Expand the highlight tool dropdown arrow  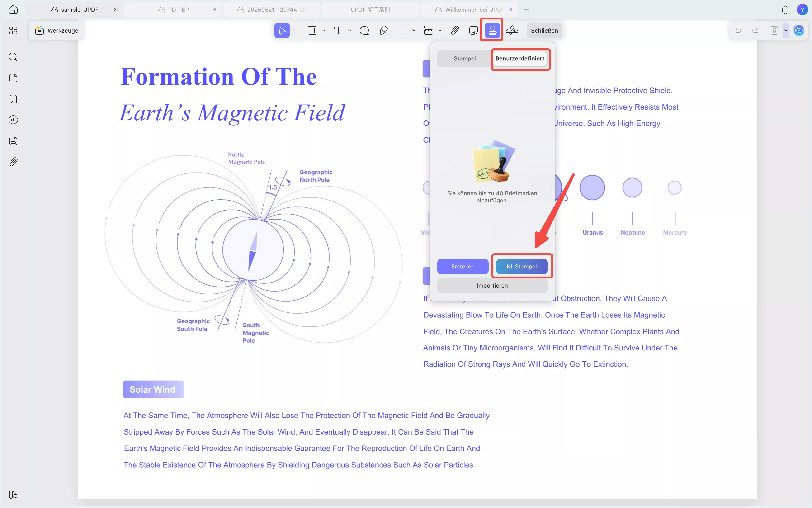click(324, 31)
